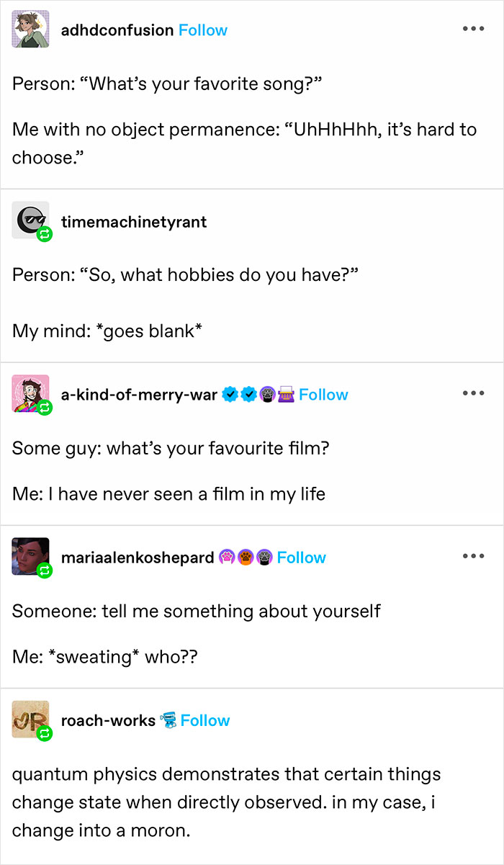Follow a-kind-of-merry-war

click(323, 395)
